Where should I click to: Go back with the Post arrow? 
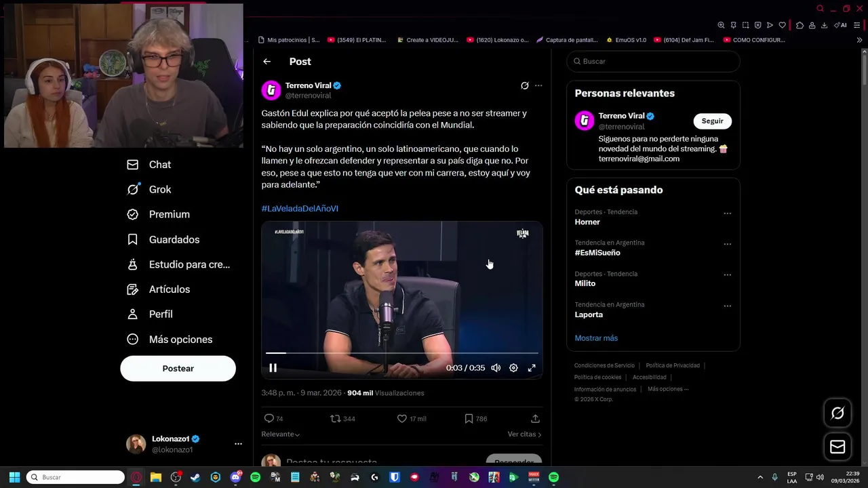click(267, 62)
